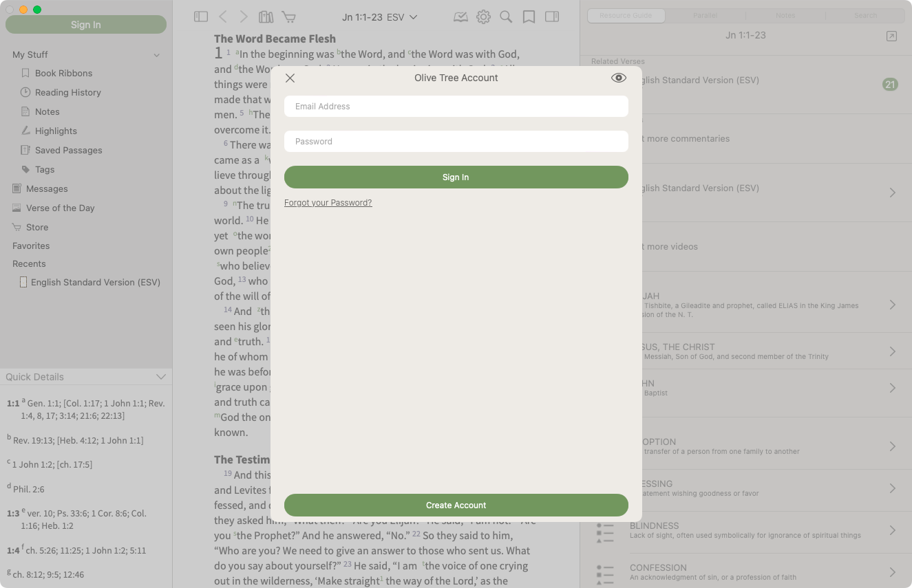The height and width of the screenshot is (588, 912).
Task: Toggle the right split window icon
Action: (552, 17)
